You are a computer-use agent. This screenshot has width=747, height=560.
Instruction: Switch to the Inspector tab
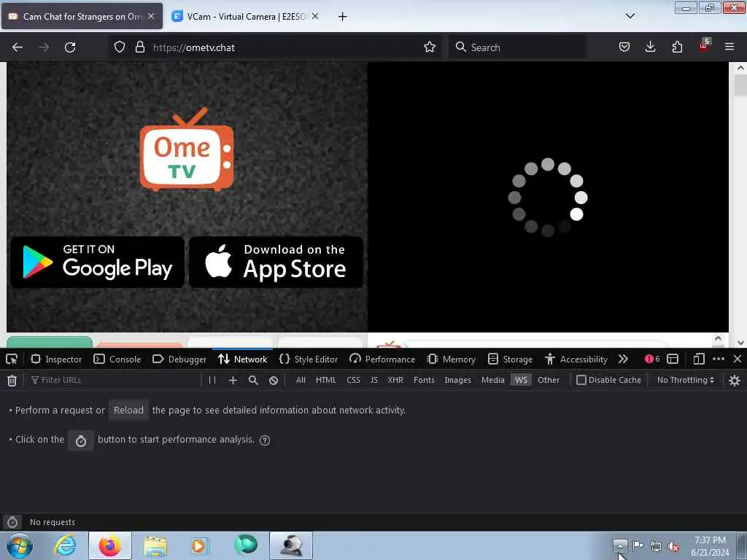56,359
